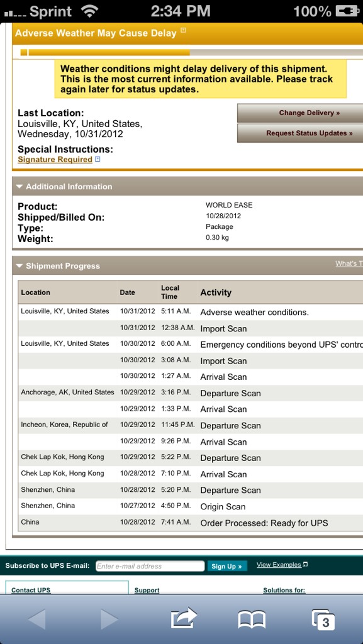Open the View Examples link

pos(279,565)
